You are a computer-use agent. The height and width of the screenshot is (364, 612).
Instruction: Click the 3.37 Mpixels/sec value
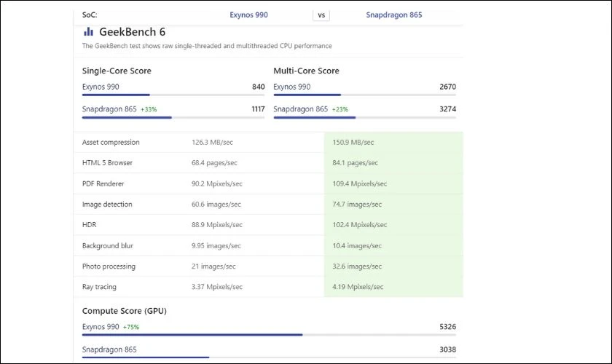pyautogui.click(x=217, y=287)
